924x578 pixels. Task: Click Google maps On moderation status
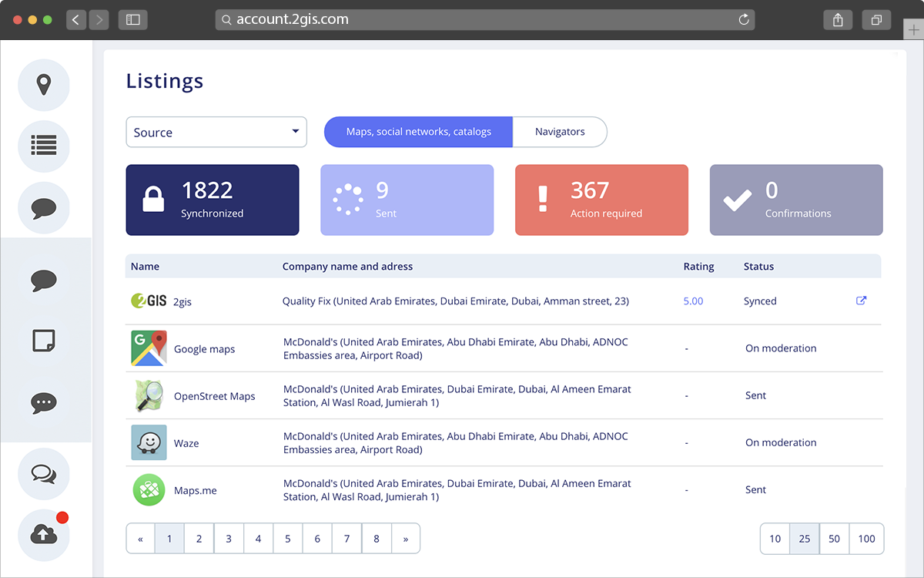781,348
